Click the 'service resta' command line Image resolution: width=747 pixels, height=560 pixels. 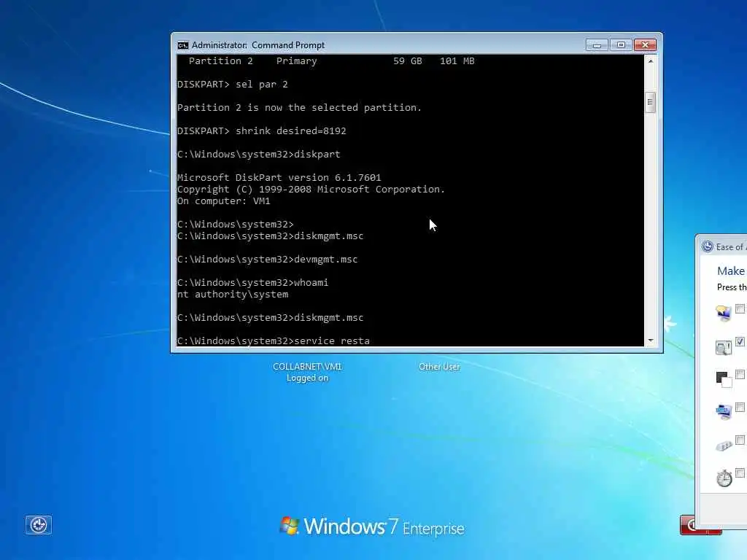(x=274, y=341)
